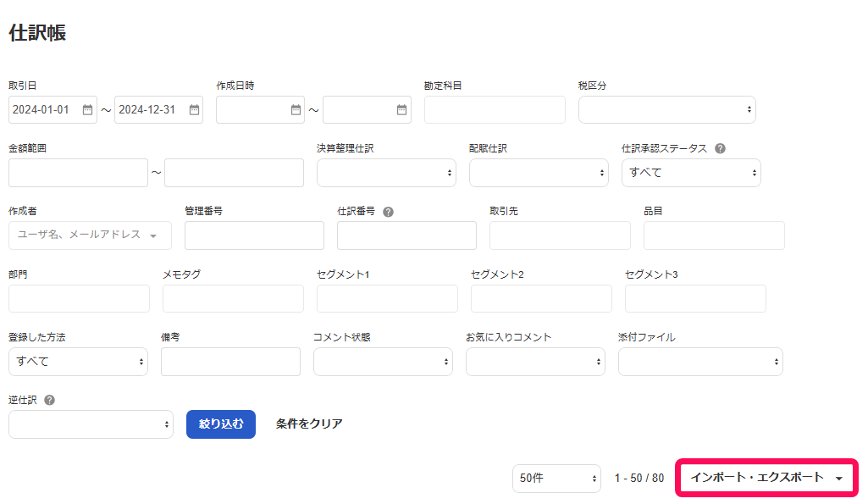The image size is (868, 504).
Task: Click the 管理番号 input field
Action: click(x=254, y=235)
